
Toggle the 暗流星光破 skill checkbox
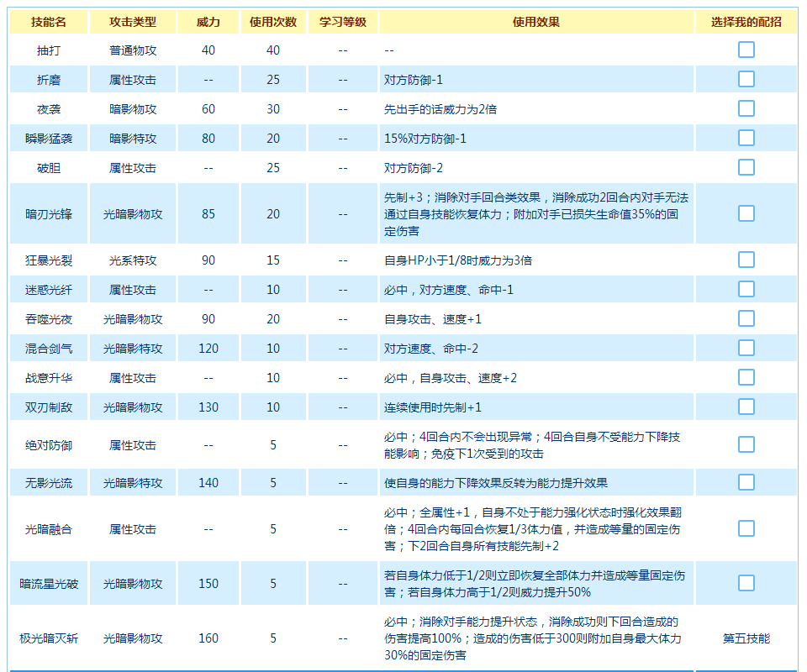click(746, 583)
